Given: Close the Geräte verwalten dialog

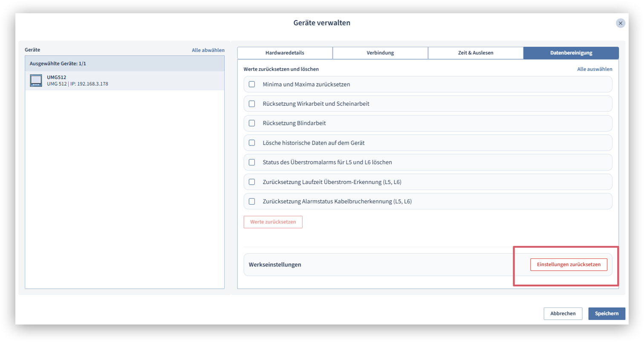Looking at the screenshot, I should coord(621,23).
